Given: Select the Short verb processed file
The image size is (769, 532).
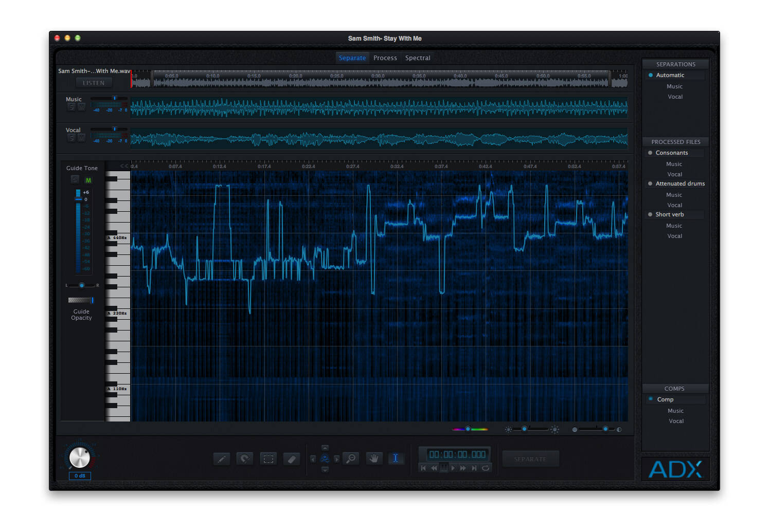Looking at the screenshot, I should [675, 214].
